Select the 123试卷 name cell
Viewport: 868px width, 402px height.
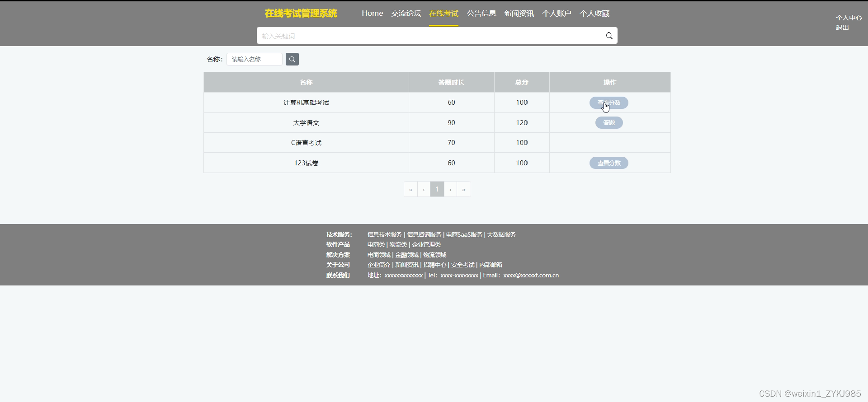click(x=306, y=163)
